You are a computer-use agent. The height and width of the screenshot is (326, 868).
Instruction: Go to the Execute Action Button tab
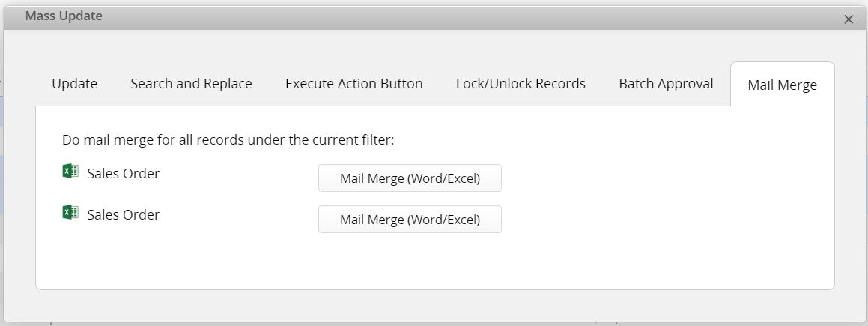pos(353,84)
